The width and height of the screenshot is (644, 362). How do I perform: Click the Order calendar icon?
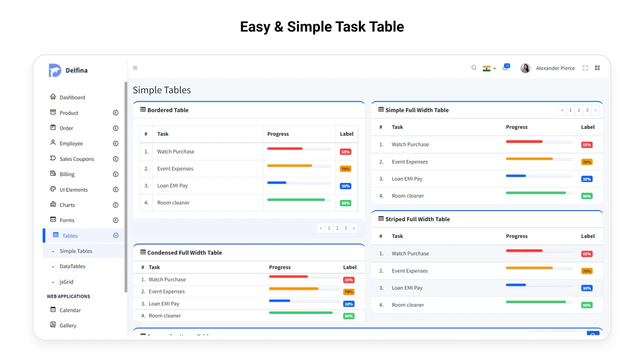pyautogui.click(x=53, y=128)
